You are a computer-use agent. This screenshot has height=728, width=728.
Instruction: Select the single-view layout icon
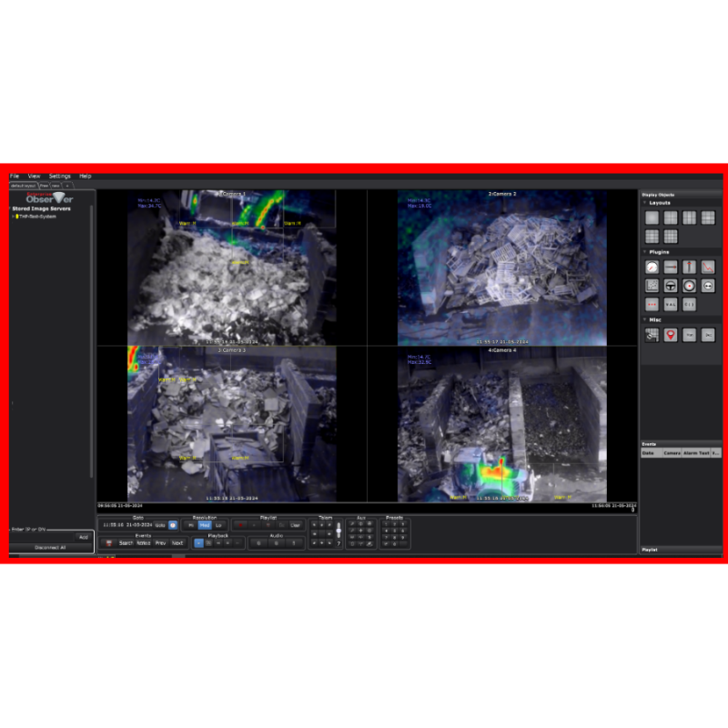[652, 217]
